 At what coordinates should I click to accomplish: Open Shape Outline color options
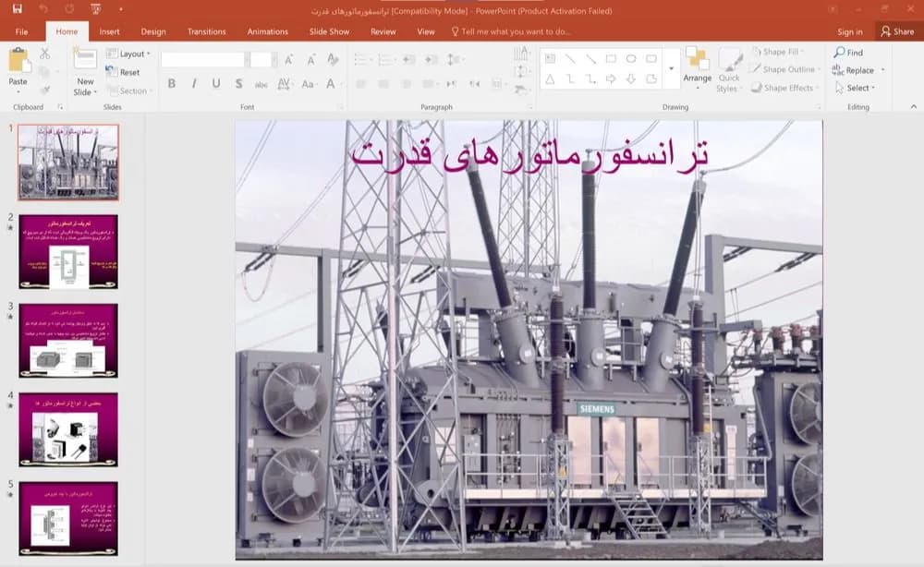tap(786, 69)
